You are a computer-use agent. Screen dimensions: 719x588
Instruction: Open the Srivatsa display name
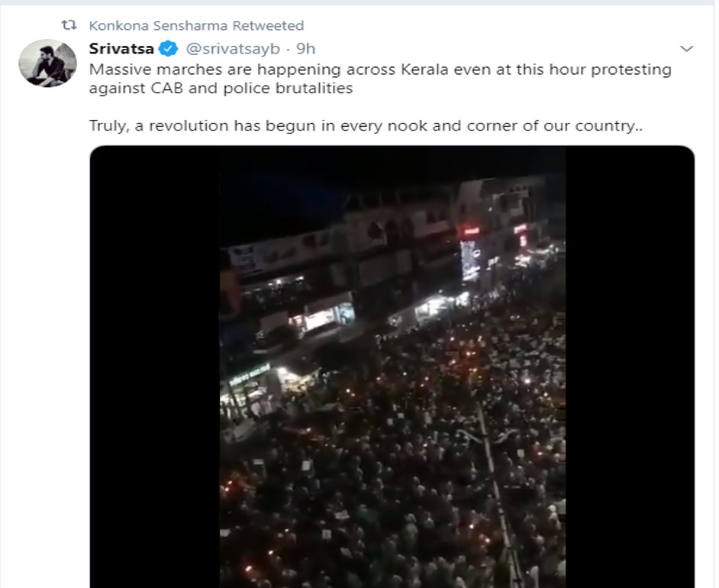pyautogui.click(x=121, y=49)
